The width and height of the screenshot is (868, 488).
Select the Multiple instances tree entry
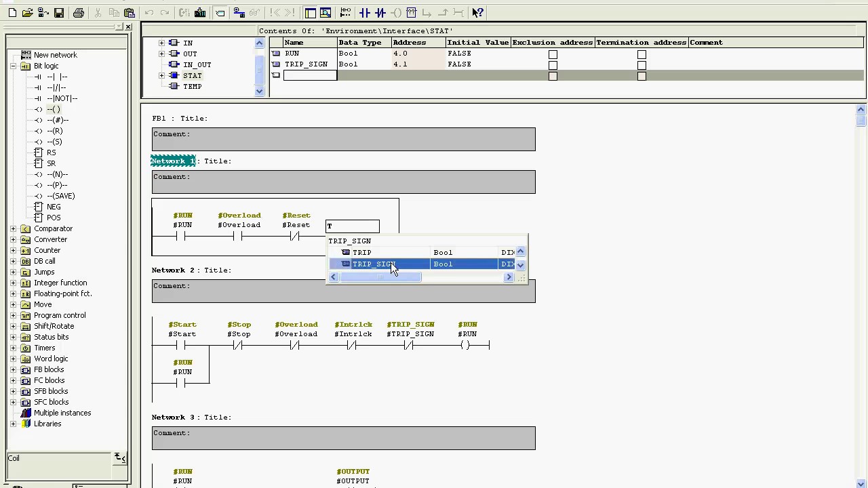(62, 413)
